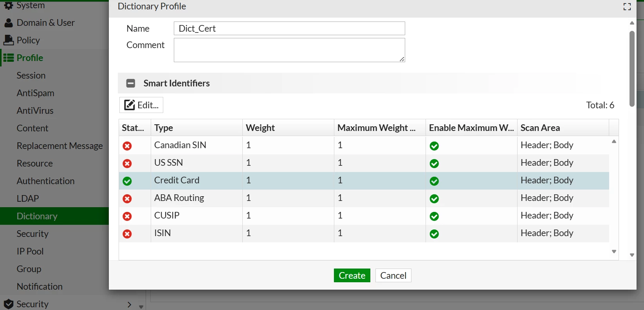644x310 pixels.
Task: Click the pencil icon on Edit button
Action: point(129,105)
